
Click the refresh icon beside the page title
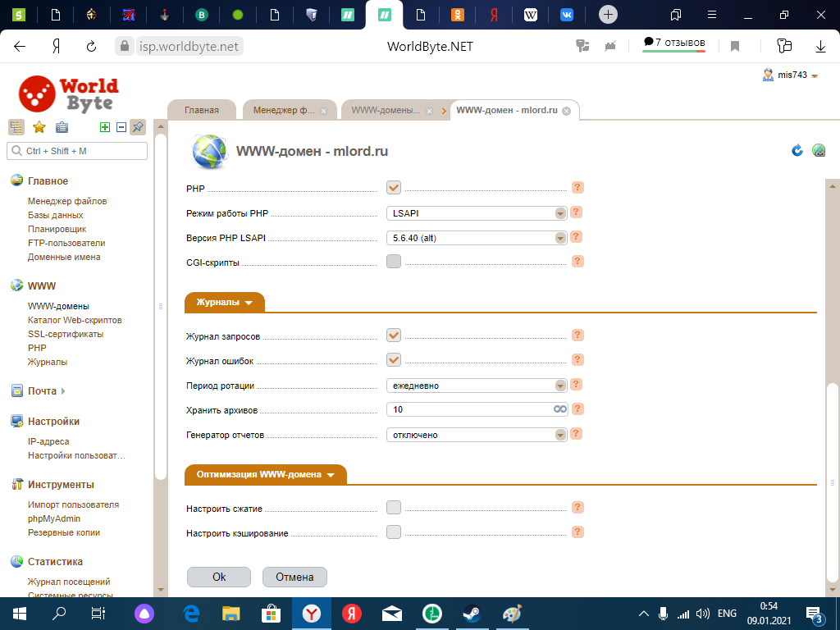click(797, 150)
